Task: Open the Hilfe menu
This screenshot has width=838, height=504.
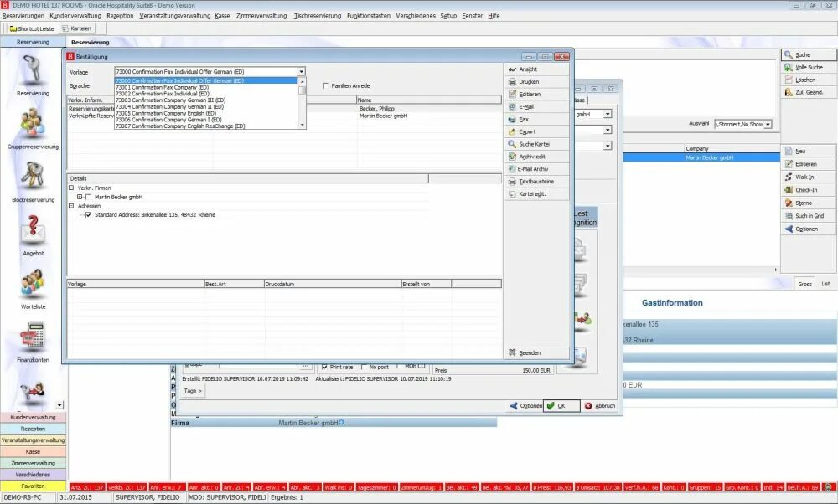Action: [494, 16]
